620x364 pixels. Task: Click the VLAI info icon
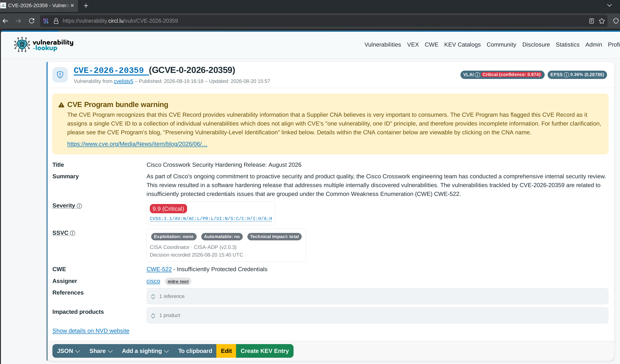477,75
